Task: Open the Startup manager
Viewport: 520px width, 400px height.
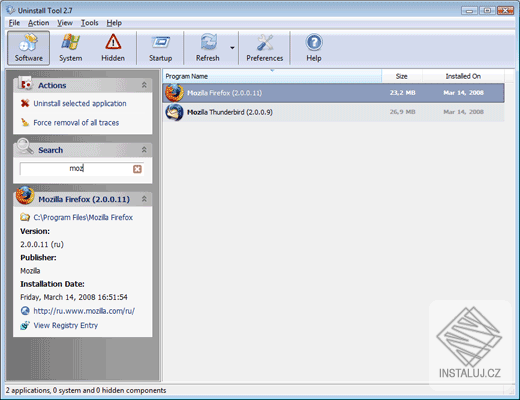Action: click(161, 48)
